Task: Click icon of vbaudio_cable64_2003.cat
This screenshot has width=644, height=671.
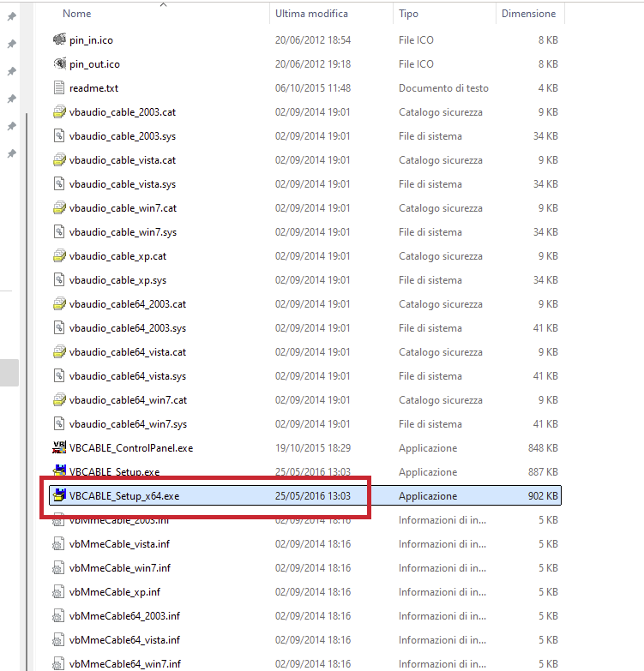Action: click(x=59, y=303)
